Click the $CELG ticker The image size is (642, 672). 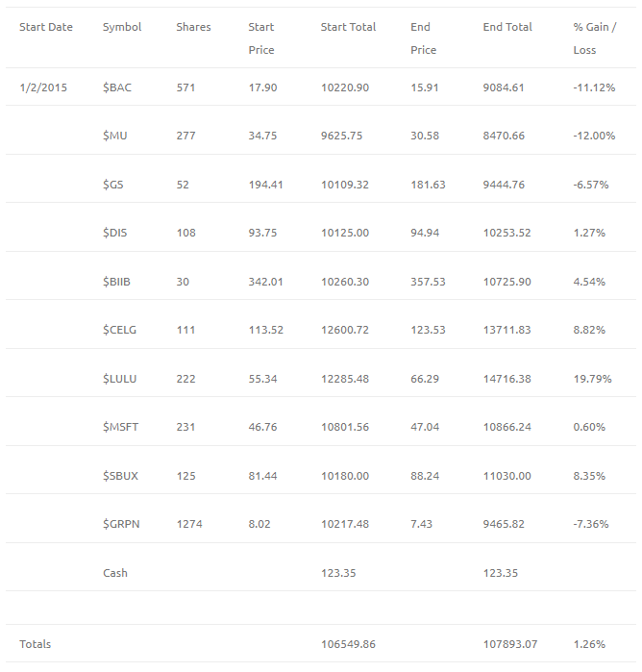click(119, 330)
